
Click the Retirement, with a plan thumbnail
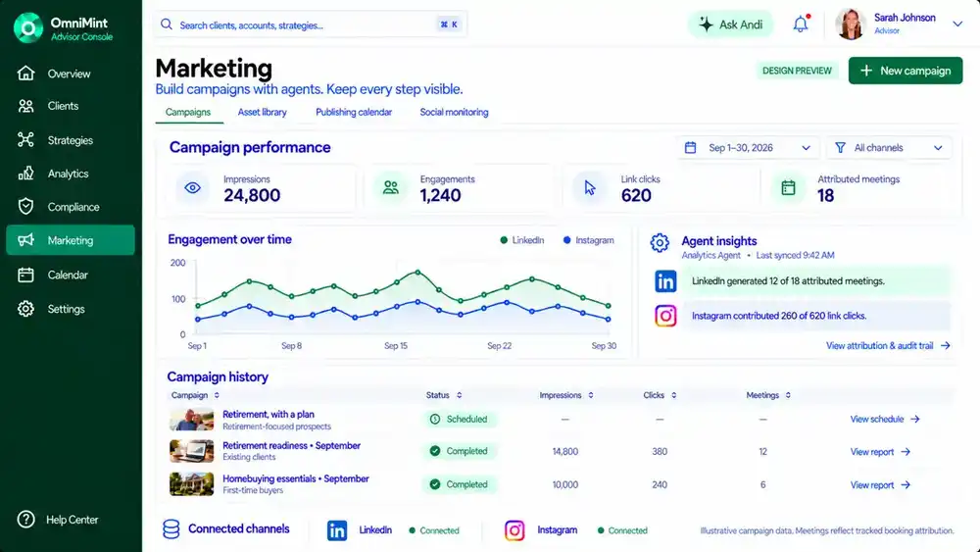[191, 420]
